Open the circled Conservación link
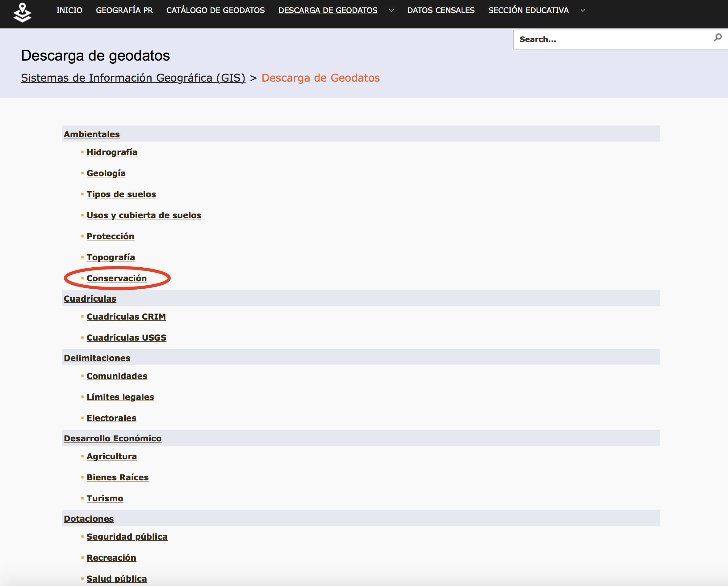 pos(116,278)
